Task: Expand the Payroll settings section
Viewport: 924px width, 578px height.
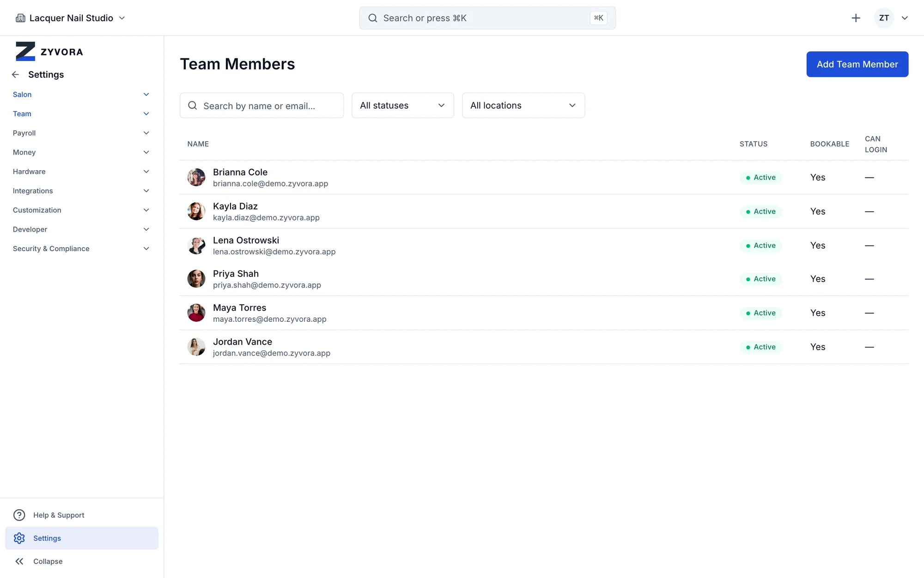Action: (x=81, y=133)
